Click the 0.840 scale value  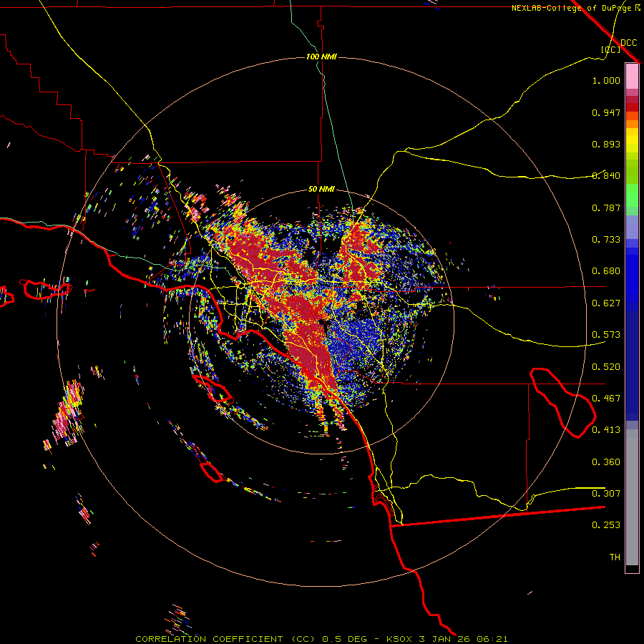point(606,176)
